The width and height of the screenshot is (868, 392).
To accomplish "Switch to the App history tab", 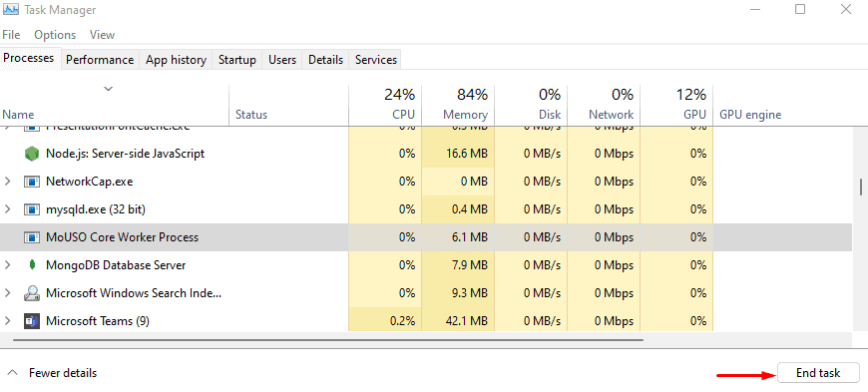I will coord(176,60).
